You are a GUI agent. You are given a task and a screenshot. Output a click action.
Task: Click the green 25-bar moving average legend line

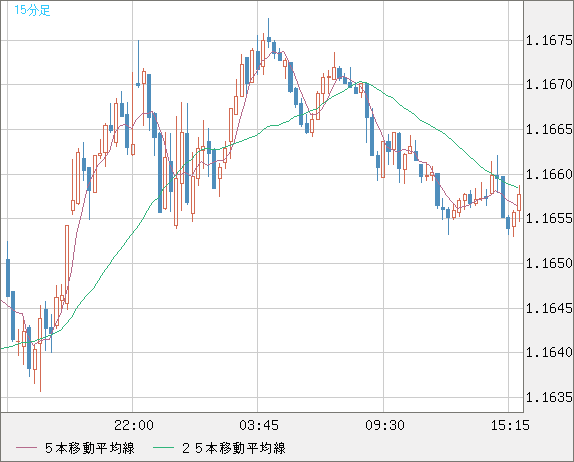(x=163, y=448)
